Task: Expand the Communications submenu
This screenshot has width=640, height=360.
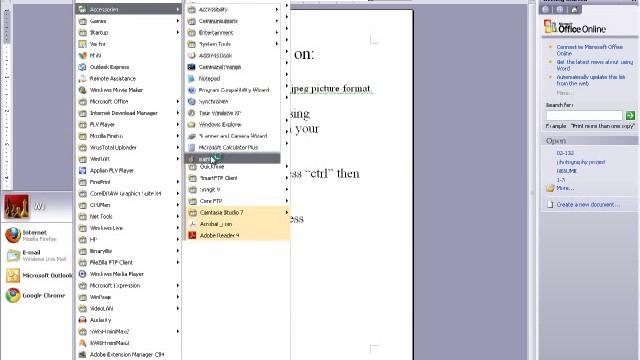Action: click(x=233, y=21)
